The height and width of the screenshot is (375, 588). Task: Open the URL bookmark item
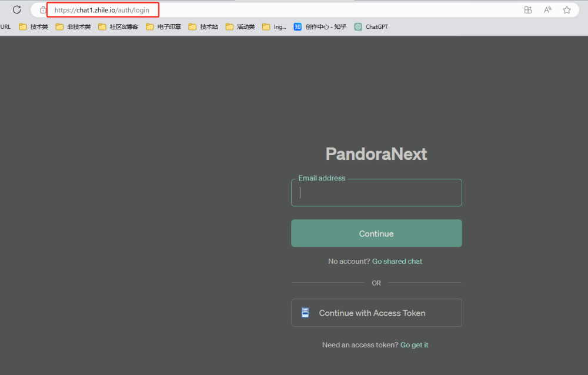(5, 26)
